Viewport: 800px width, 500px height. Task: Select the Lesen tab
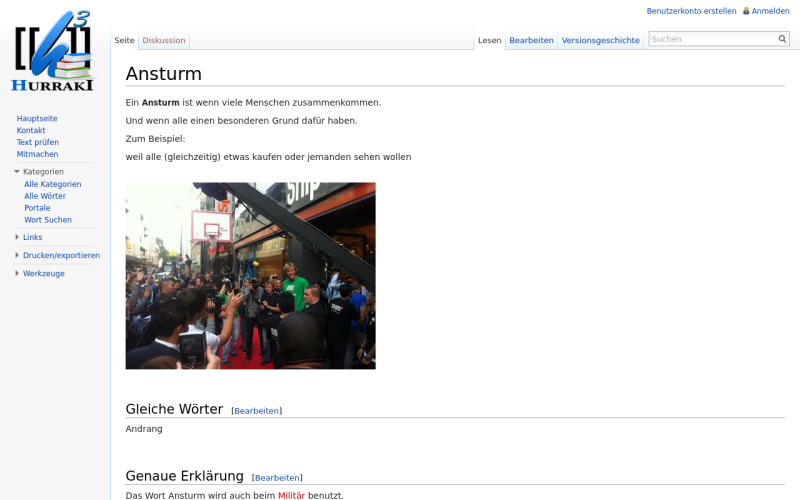pyautogui.click(x=490, y=40)
